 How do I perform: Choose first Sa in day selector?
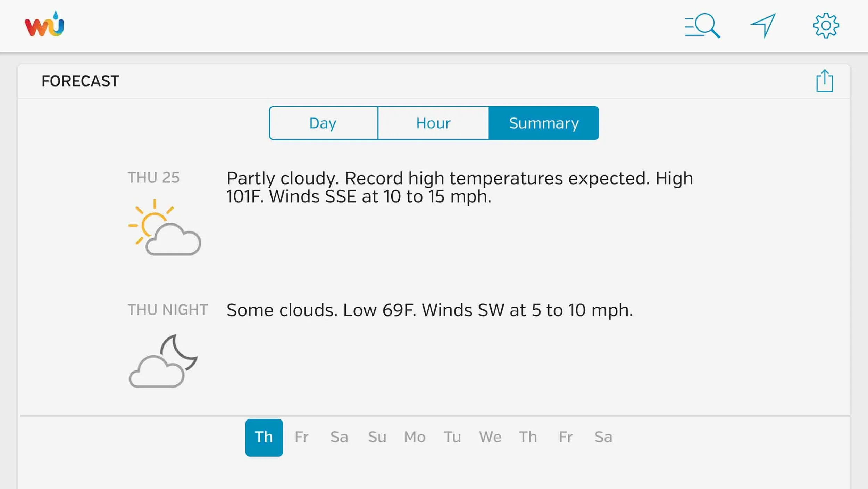coord(339,437)
